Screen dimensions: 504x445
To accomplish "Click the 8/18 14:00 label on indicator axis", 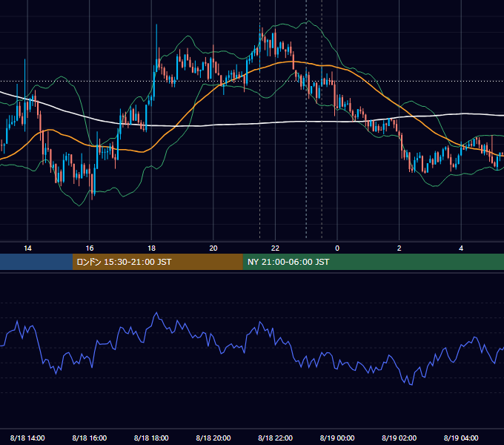I will 27,438.
